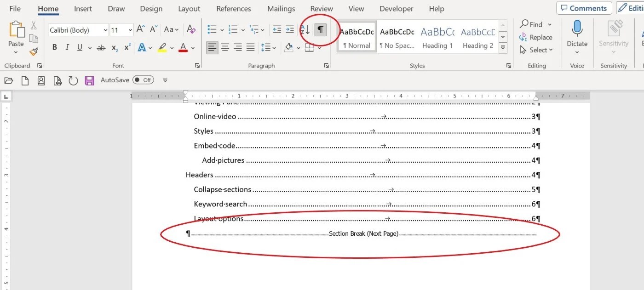Screen dimensions: 644x290
Task: Switch to the Layout tab
Action: tap(189, 9)
